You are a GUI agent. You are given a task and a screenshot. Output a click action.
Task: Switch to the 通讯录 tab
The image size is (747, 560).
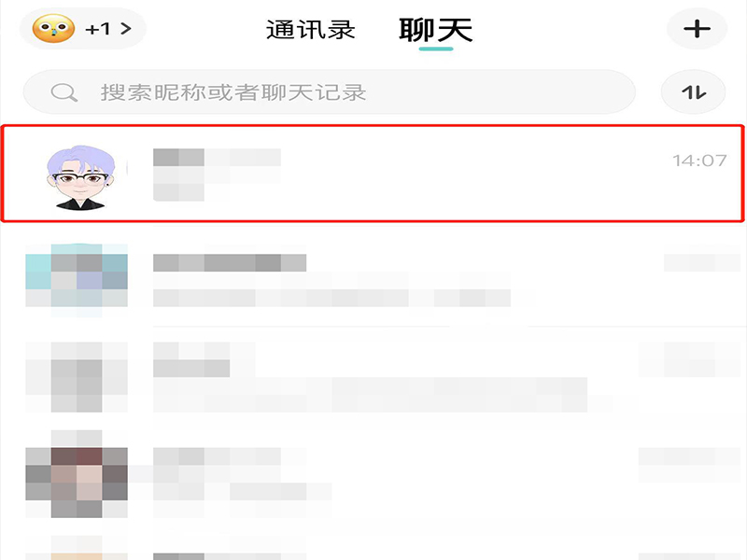click(x=311, y=30)
